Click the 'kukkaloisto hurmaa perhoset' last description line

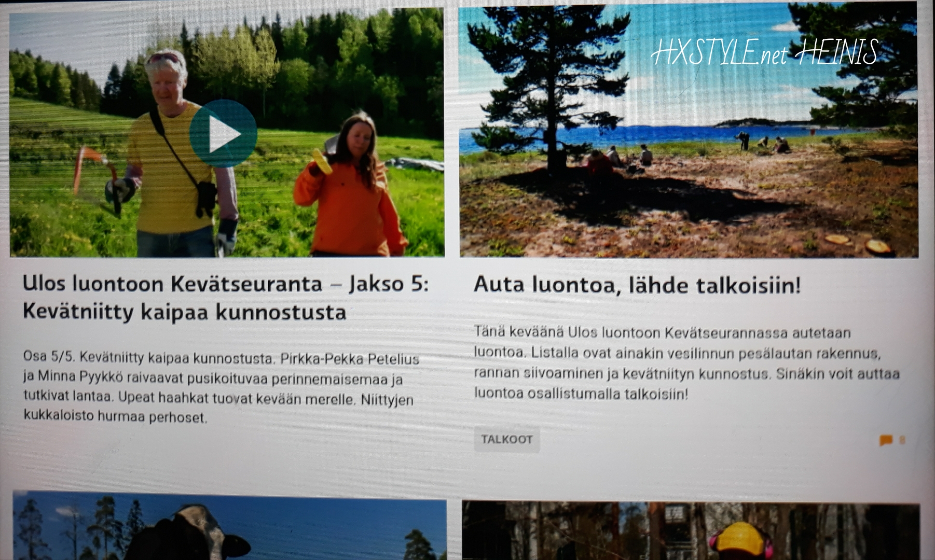(115, 416)
